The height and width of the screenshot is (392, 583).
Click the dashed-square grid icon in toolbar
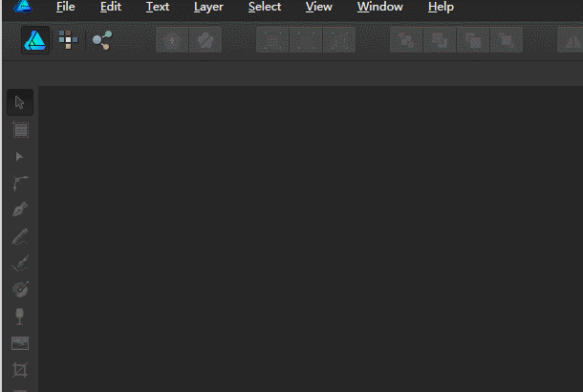[272, 40]
